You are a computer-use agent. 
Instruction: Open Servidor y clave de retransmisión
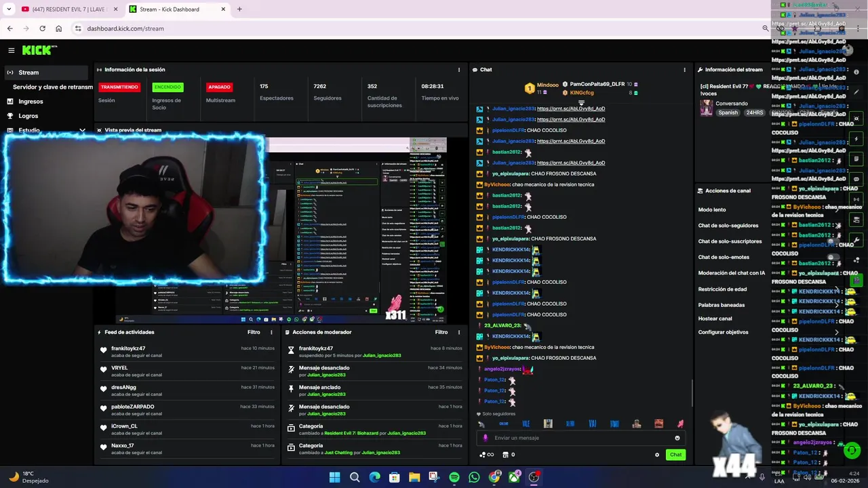click(x=53, y=87)
